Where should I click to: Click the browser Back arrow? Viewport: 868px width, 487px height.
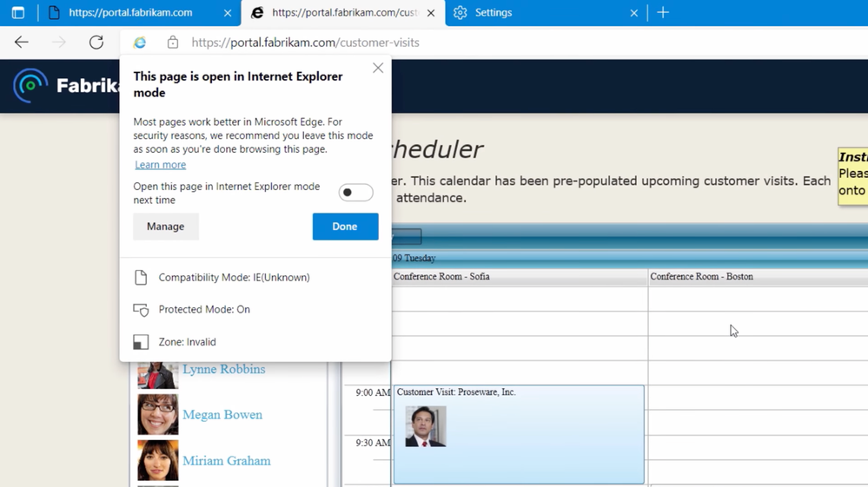tap(21, 43)
